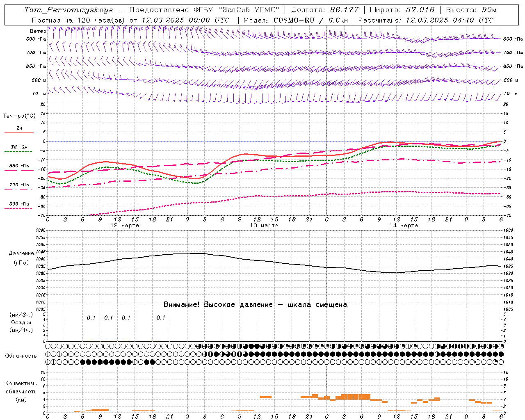Viewport: 525px width, 420px height.
Task: Click the 10 м wind level label on the left axis
Action: pyautogui.click(x=39, y=94)
